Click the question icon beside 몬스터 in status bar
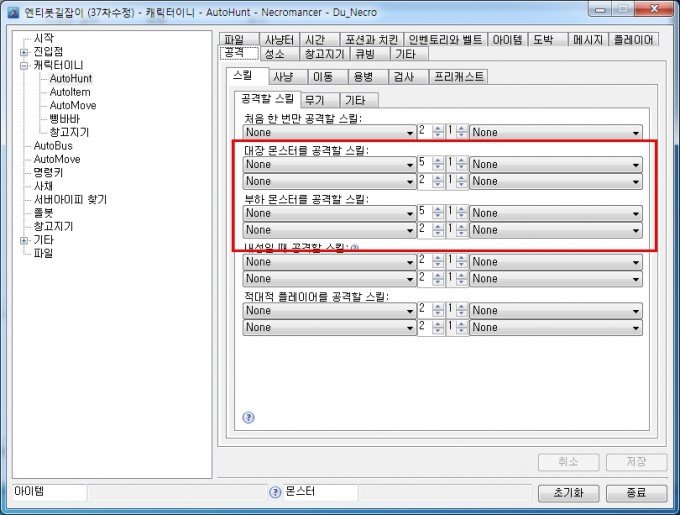The height and width of the screenshot is (515, 680). click(275, 492)
